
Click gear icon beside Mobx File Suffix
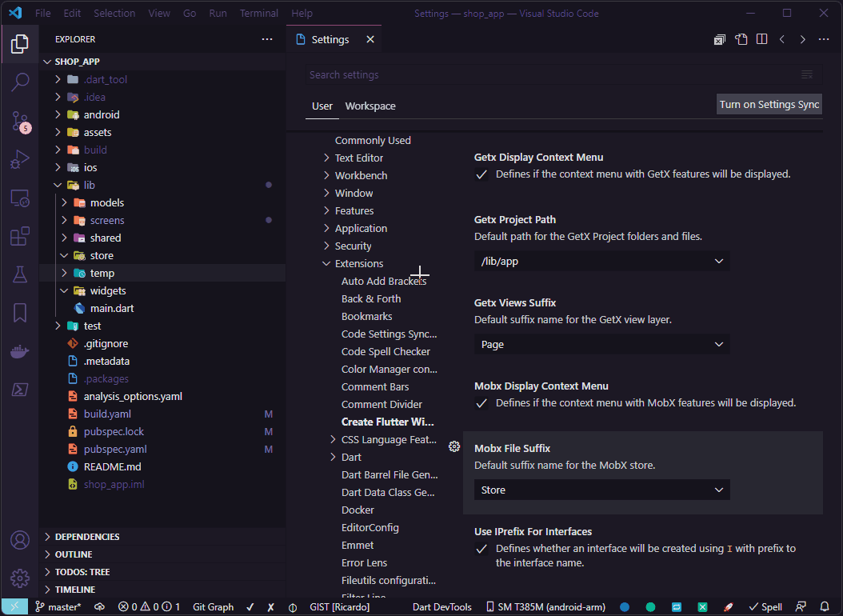coord(454,446)
